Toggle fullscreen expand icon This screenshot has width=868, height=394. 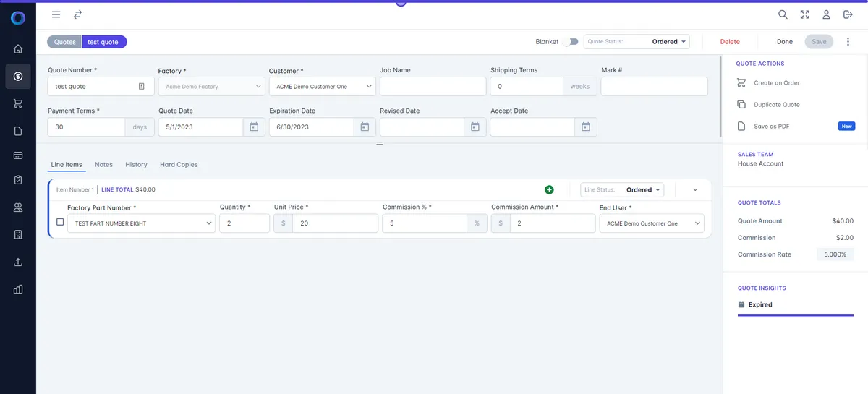click(804, 14)
